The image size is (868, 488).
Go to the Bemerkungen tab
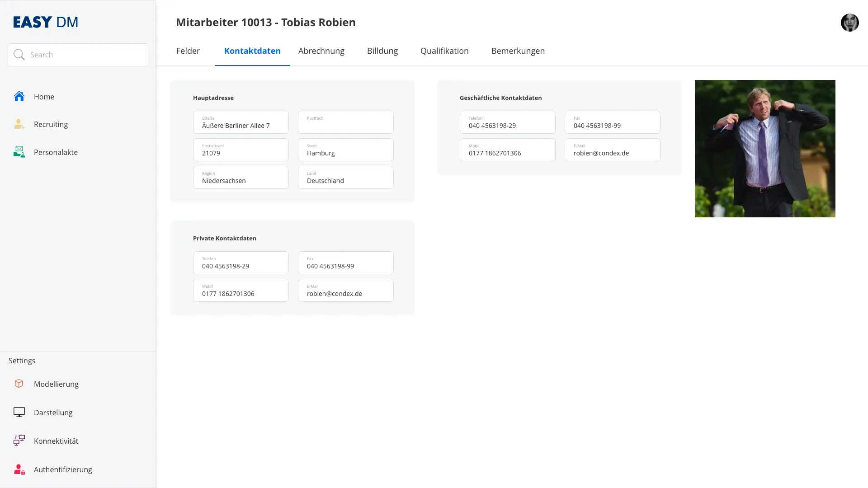click(x=518, y=51)
